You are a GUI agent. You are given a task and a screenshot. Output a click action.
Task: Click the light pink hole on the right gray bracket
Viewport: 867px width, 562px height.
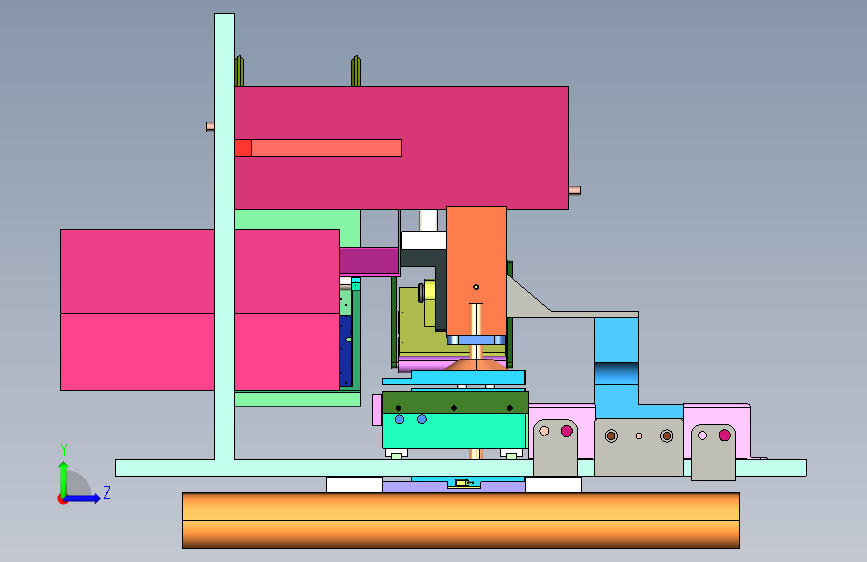pos(703,435)
